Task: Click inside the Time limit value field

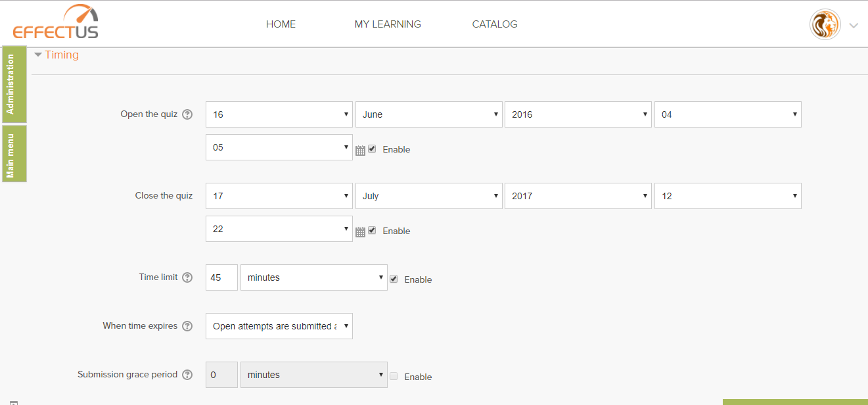Action: (x=221, y=277)
